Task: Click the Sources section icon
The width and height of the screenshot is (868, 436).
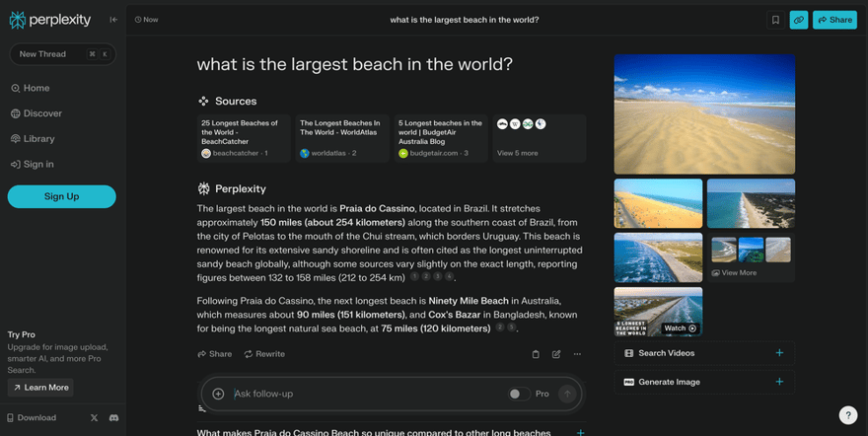Action: pyautogui.click(x=203, y=102)
